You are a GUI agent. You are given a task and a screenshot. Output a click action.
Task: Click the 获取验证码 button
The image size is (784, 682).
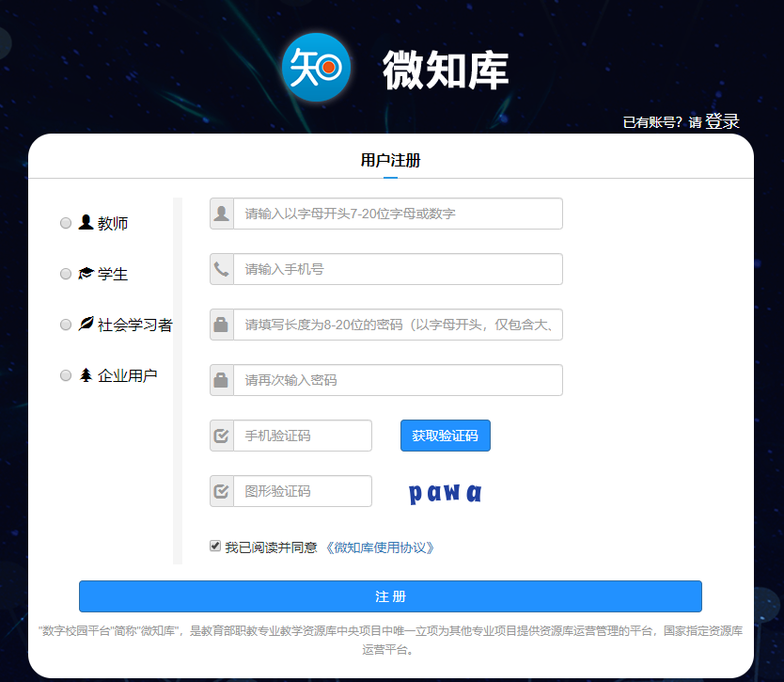point(446,436)
